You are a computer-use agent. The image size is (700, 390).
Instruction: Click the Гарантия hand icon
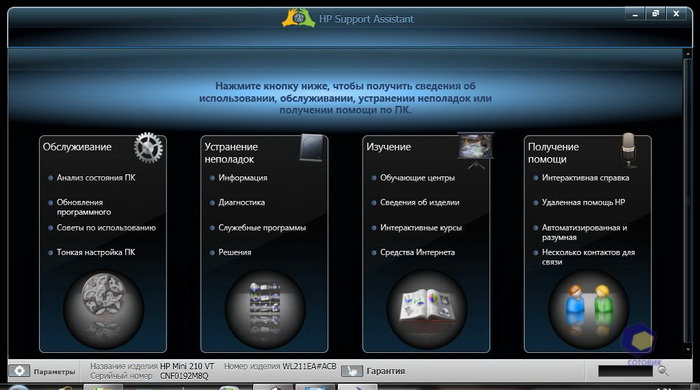352,371
